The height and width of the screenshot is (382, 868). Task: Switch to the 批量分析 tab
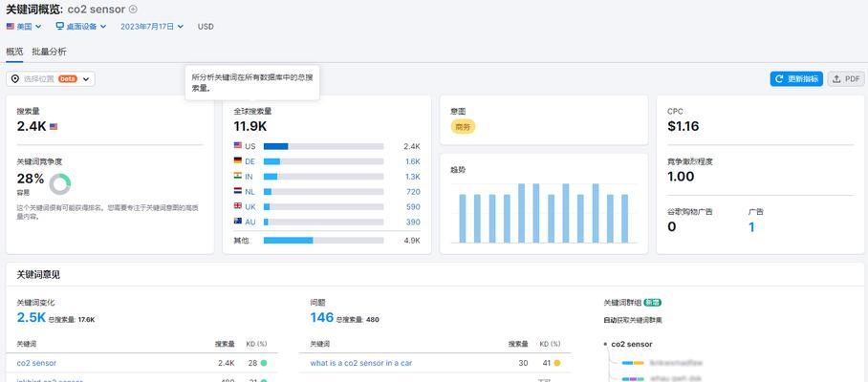(50, 52)
